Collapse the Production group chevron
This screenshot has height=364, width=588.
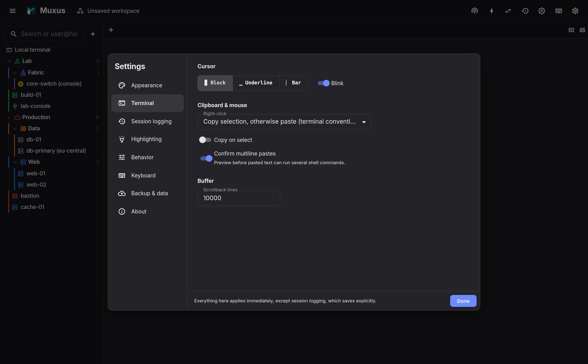(9, 117)
